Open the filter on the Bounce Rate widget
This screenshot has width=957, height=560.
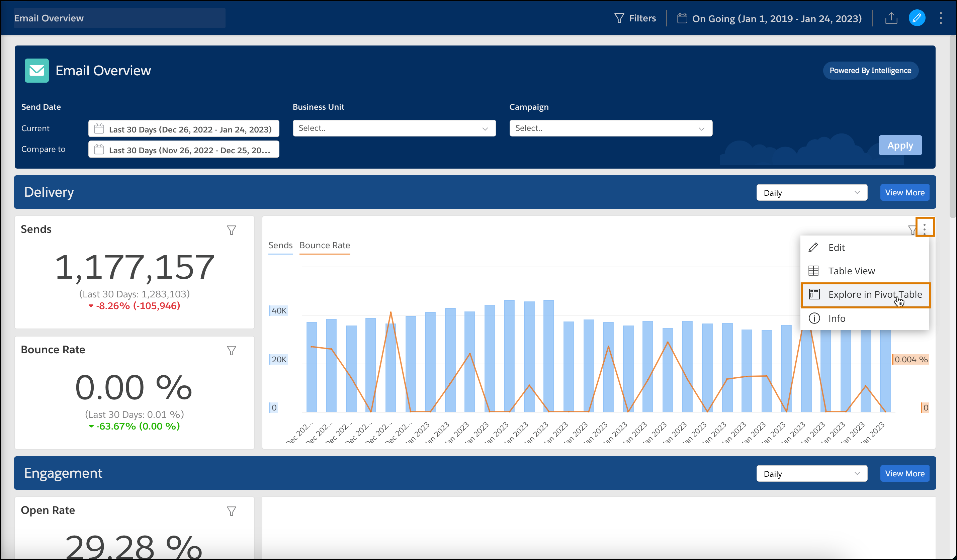point(231,350)
